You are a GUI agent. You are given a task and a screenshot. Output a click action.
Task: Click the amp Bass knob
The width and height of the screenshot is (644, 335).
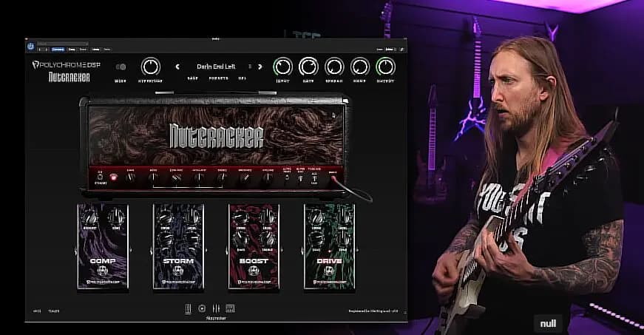click(153, 177)
